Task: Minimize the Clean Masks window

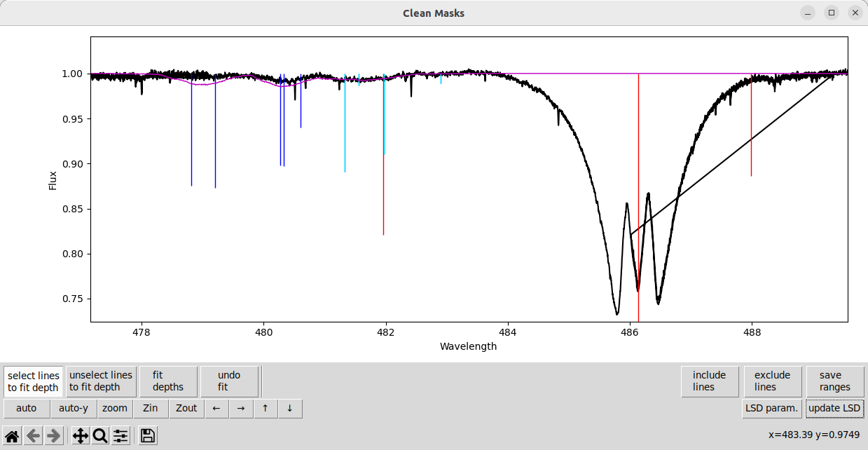Action: pos(808,13)
